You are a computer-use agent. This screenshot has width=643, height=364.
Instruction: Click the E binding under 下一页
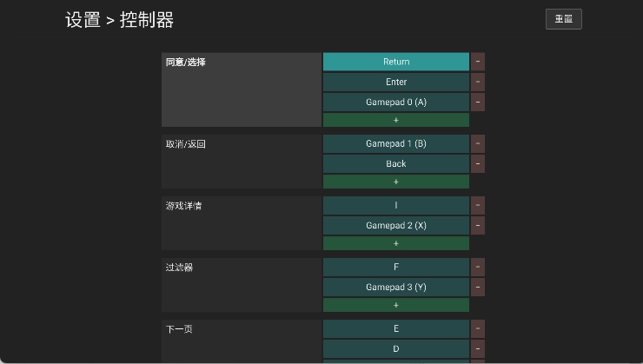pyautogui.click(x=395, y=328)
